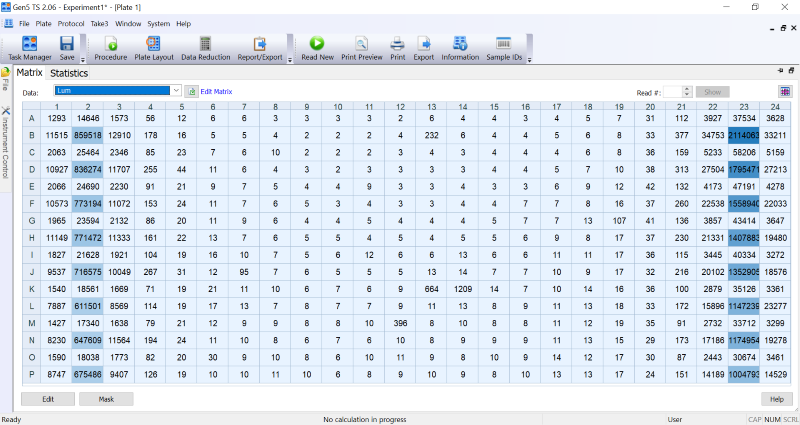Open Data Reduction settings
Screen dimensions: 800x425
[205, 48]
